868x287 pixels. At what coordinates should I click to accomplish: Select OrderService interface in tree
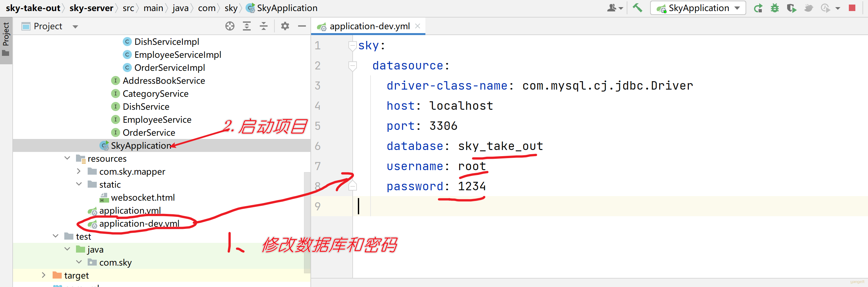click(149, 132)
